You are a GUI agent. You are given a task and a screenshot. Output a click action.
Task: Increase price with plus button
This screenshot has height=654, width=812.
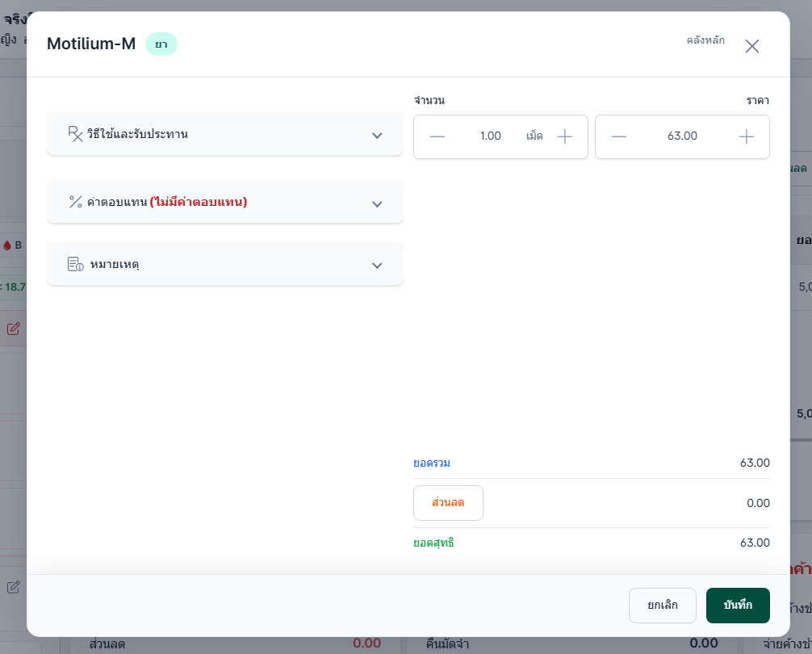746,136
